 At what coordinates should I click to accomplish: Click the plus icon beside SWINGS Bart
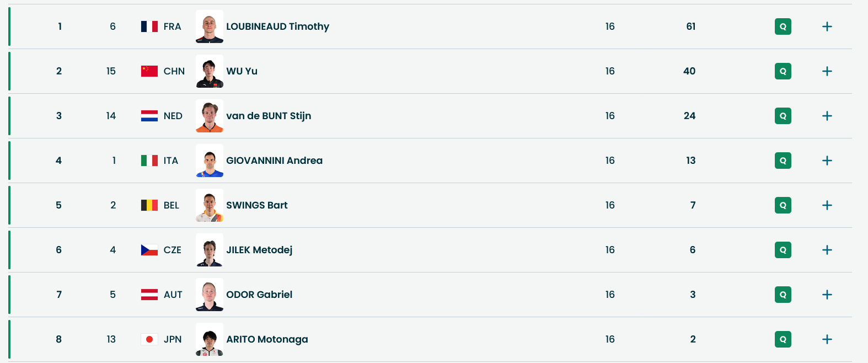pos(827,205)
